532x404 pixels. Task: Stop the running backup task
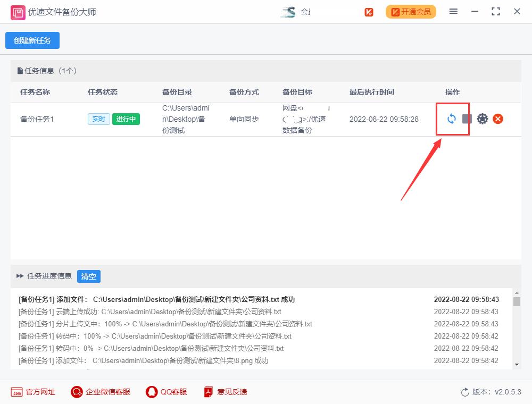point(467,119)
